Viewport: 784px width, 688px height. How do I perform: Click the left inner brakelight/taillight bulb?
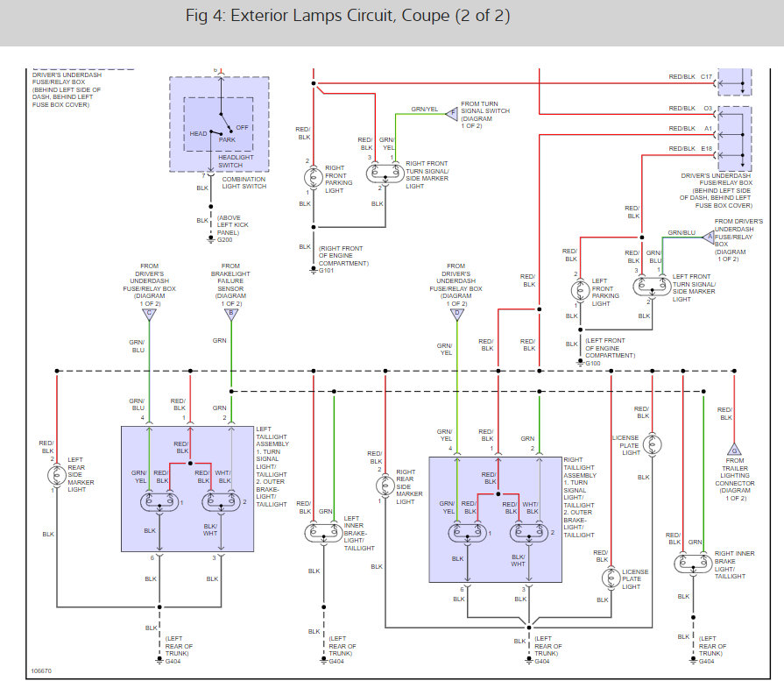[x=323, y=532]
